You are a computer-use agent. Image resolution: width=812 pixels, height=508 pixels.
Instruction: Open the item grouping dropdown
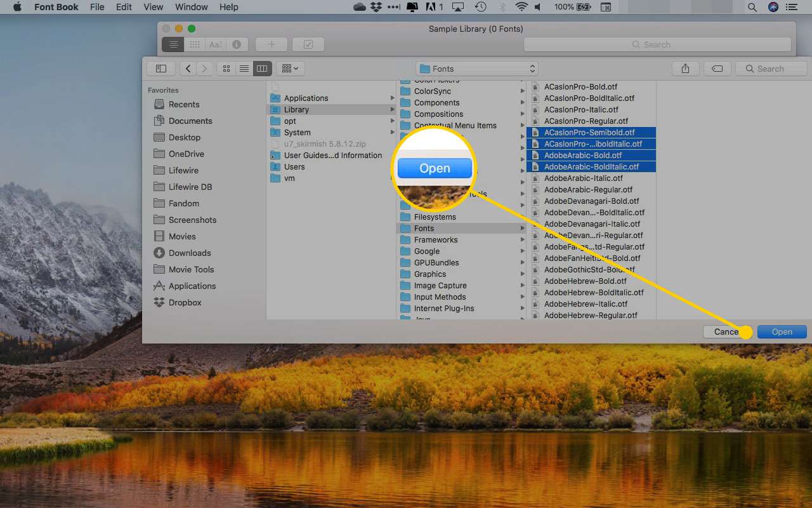click(x=291, y=69)
